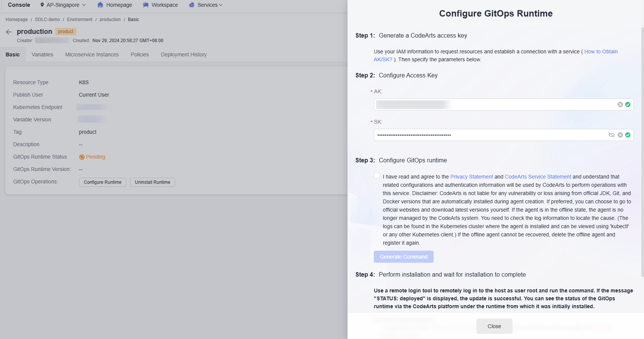Viewport: 644px width, 339px height.
Task: Click the Generate Command button
Action: click(404, 257)
